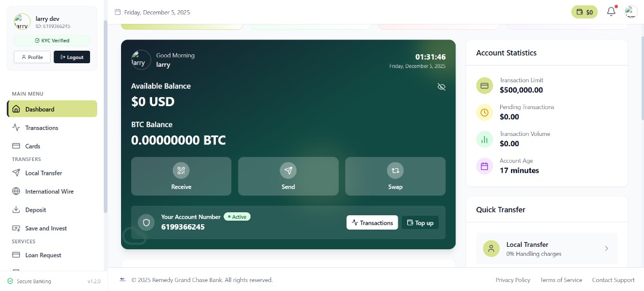This screenshot has width=644, height=291.
Task: Open the Privacy Policy footer link
Action: tap(513, 280)
